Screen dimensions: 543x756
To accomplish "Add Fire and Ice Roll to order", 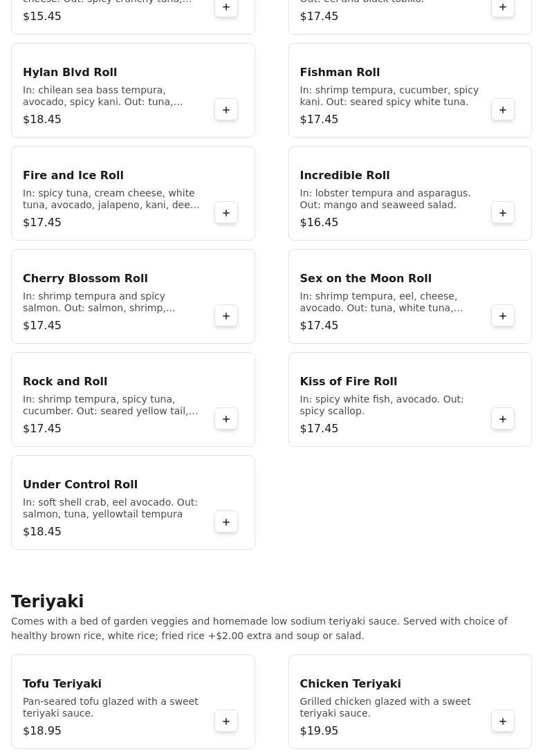I will pos(226,213).
